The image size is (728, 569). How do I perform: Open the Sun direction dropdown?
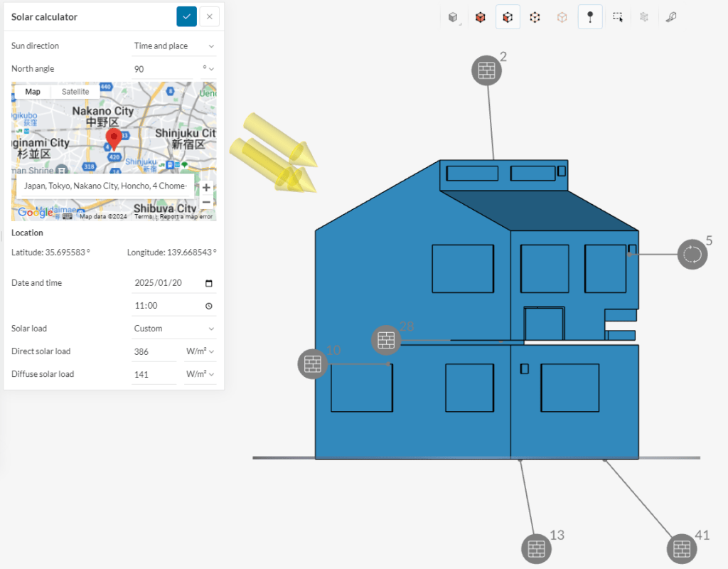point(173,46)
